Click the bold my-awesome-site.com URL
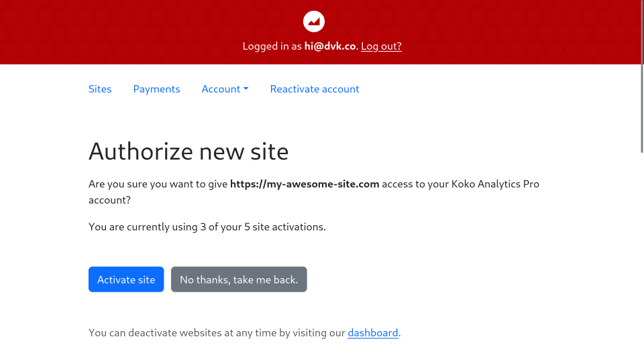This screenshot has width=644, height=362. [x=305, y=184]
